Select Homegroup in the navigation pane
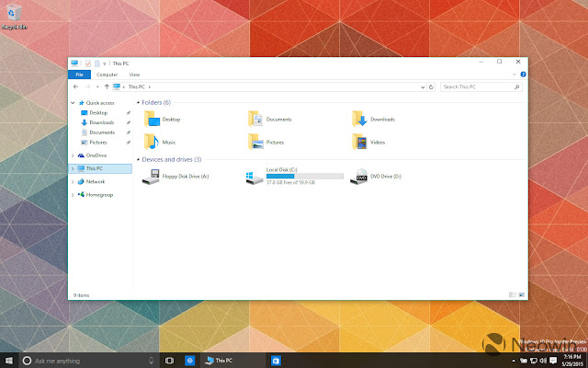Image resolution: width=588 pixels, height=368 pixels. (x=99, y=195)
